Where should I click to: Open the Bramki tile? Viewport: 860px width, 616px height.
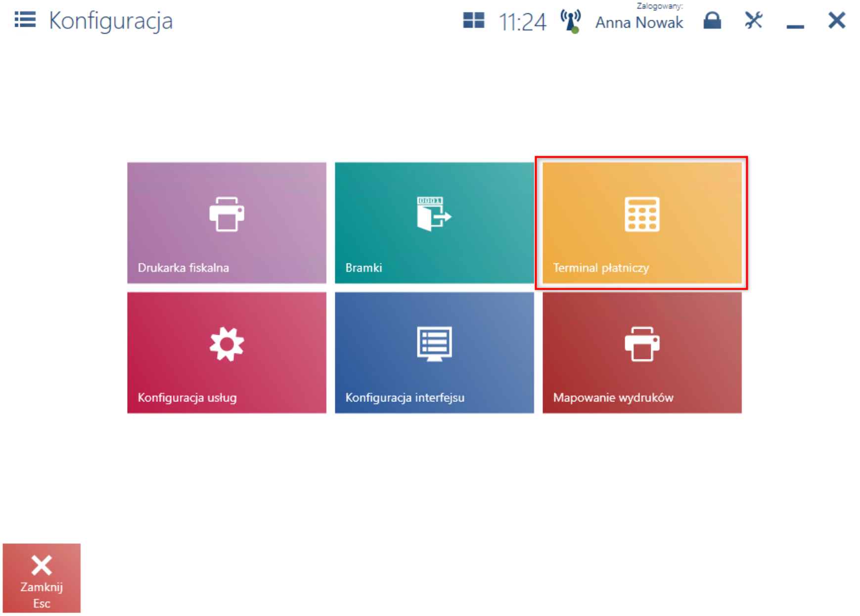click(x=434, y=222)
